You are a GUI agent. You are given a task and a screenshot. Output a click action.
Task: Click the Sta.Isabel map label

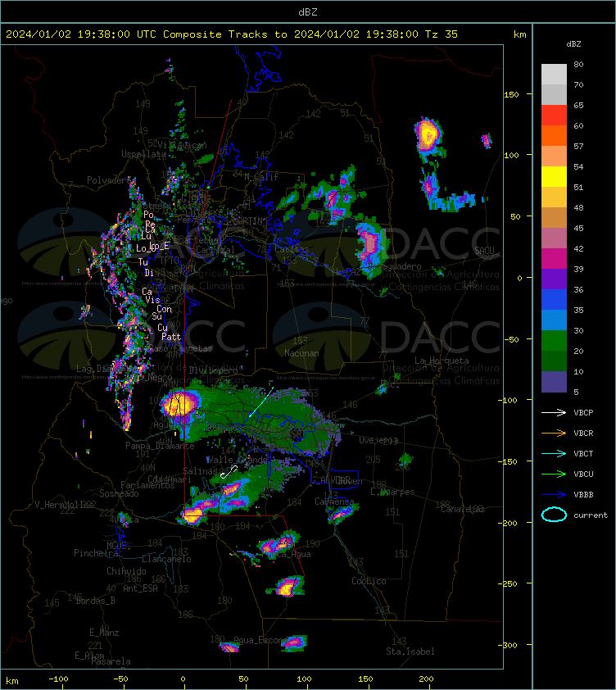pos(410,651)
